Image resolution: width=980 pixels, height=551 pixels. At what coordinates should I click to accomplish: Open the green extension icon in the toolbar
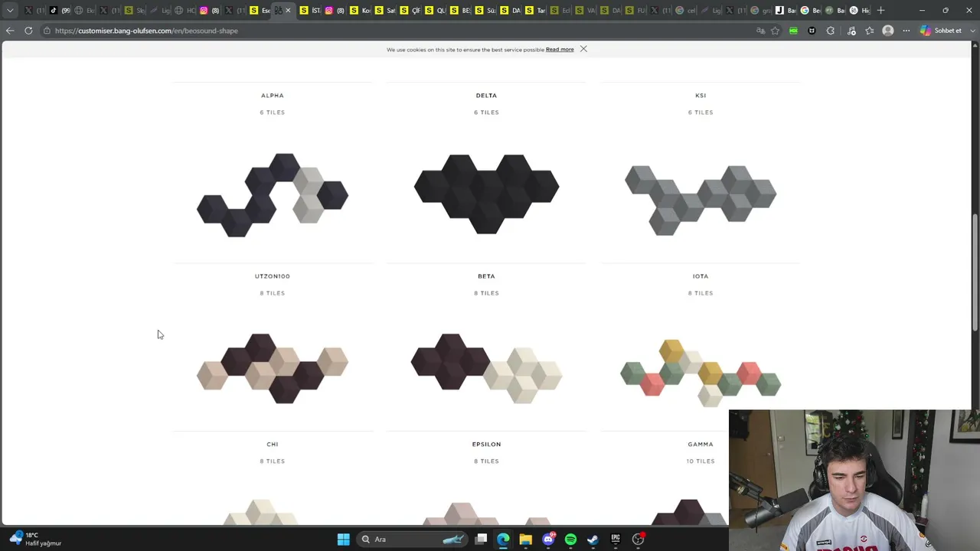click(793, 31)
